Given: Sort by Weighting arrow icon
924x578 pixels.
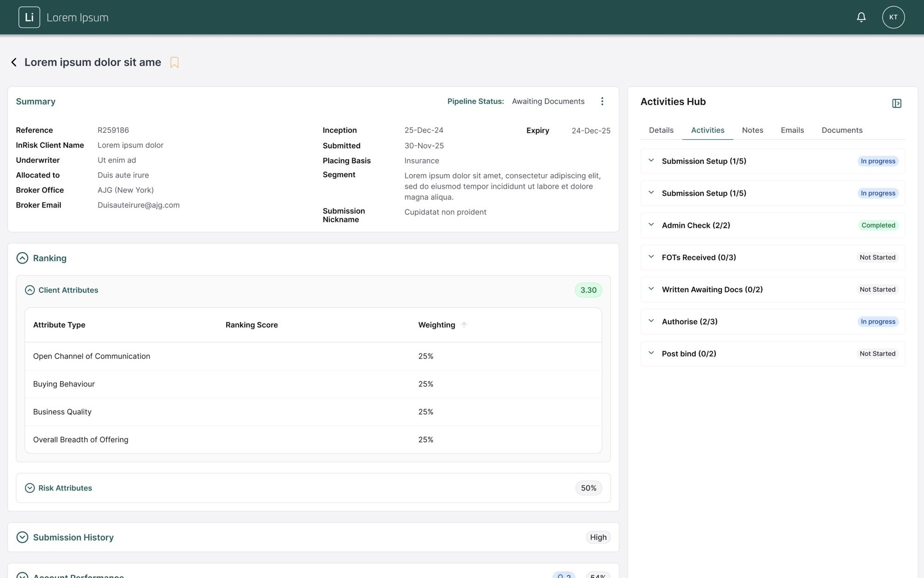Looking at the screenshot, I should tap(464, 325).
